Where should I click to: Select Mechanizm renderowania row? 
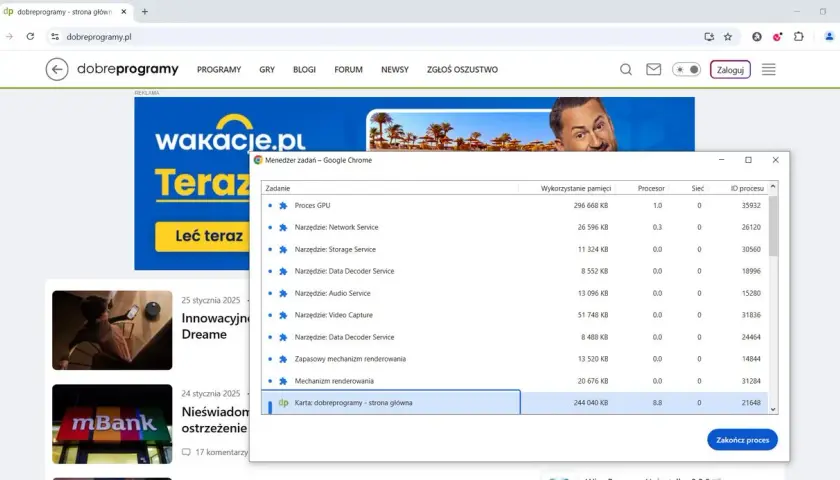[x=515, y=381]
